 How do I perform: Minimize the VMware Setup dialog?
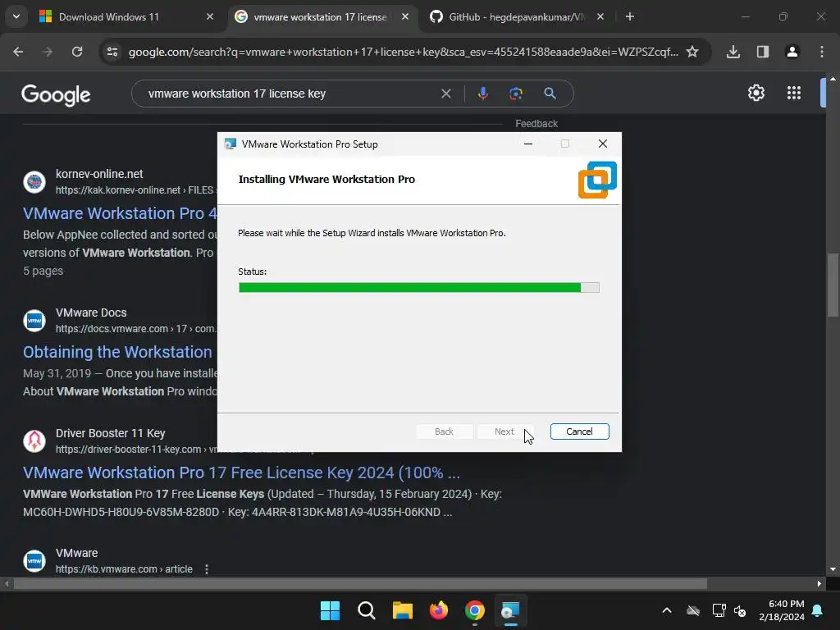[x=528, y=144]
